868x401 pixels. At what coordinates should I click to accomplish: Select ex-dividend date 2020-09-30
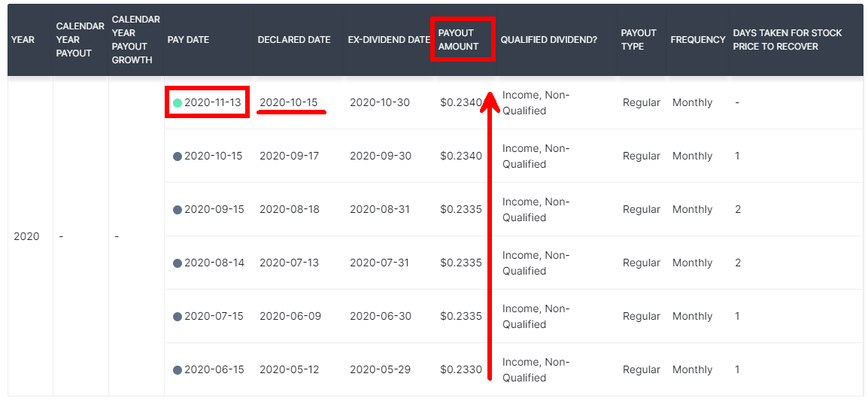pyautogui.click(x=381, y=156)
